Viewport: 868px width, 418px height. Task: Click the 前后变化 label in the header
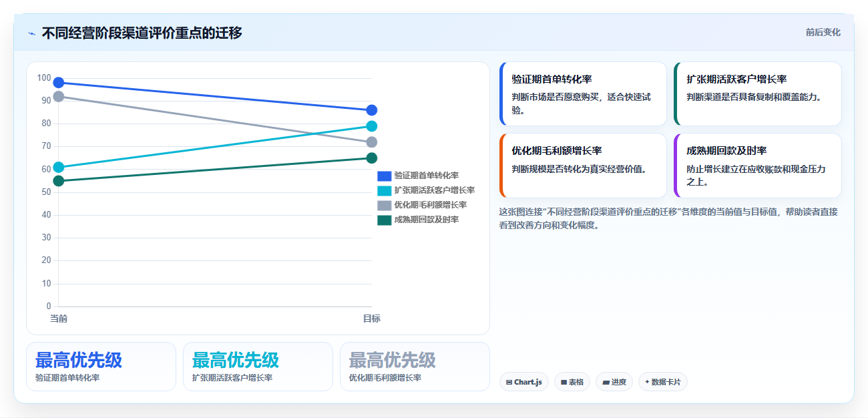point(823,32)
